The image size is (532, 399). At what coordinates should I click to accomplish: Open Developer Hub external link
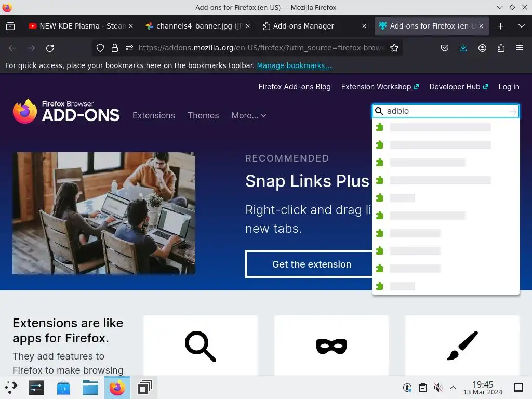tap(459, 87)
